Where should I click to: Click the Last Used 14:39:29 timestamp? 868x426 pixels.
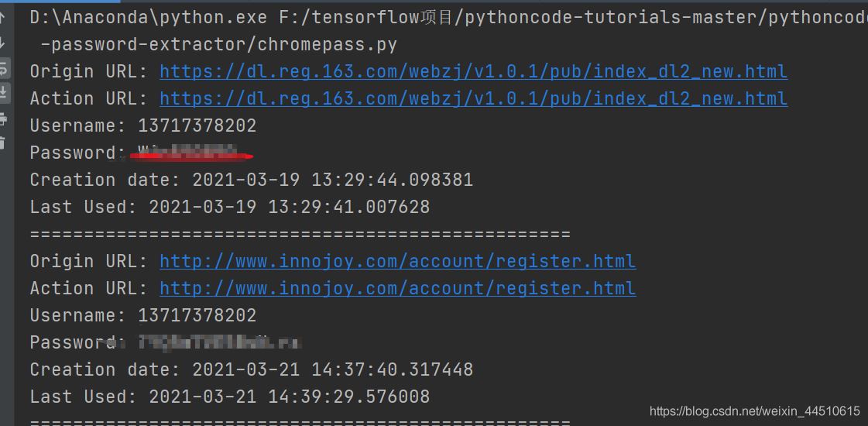[x=289, y=397]
